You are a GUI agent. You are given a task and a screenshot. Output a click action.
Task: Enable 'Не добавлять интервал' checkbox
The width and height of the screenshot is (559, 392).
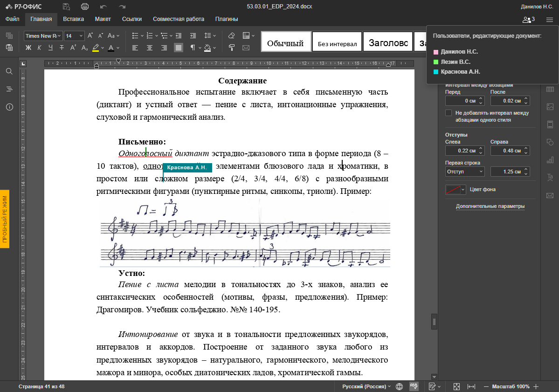(449, 113)
